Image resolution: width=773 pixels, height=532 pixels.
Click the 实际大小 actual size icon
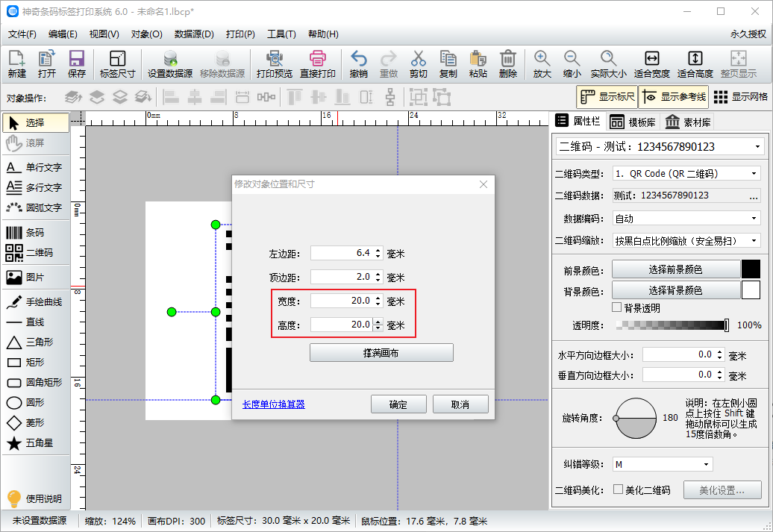tap(608, 64)
